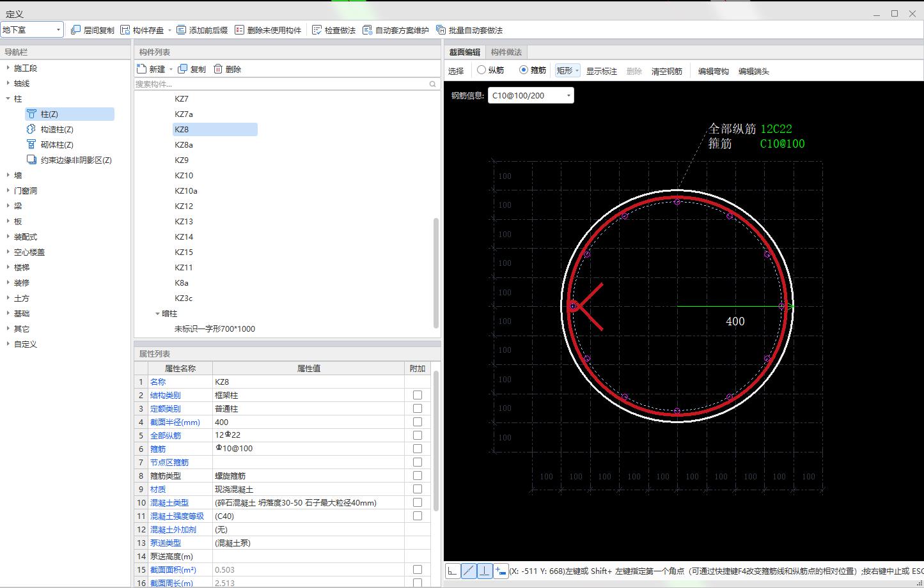The height and width of the screenshot is (588, 924).
Task: Toggle the diagonal line snap icon
Action: (x=469, y=571)
